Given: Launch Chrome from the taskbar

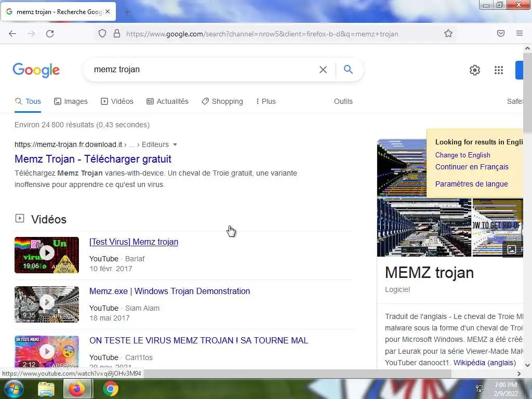Looking at the screenshot, I should 110,389.
